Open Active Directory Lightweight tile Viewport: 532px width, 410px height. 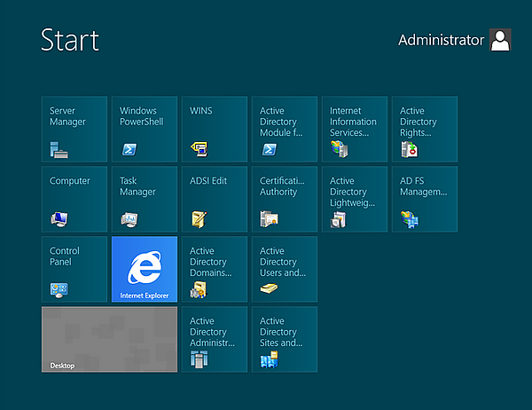(354, 199)
